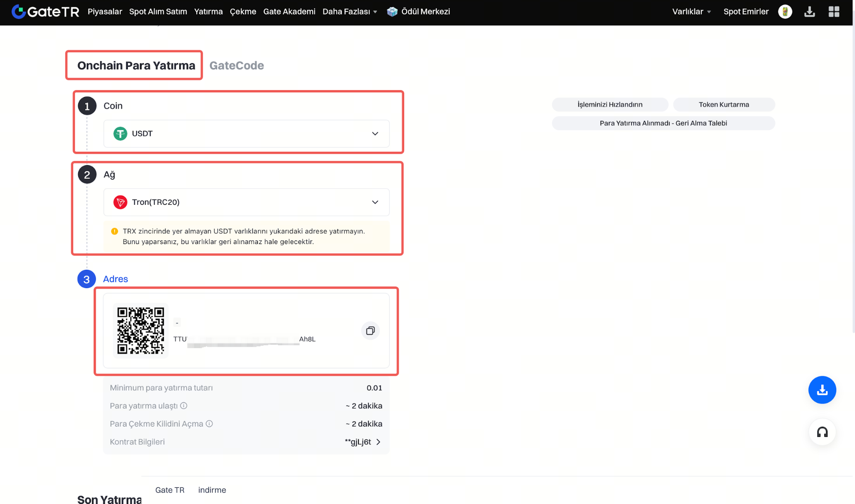Open Piyasalar in the navigation bar

pyautogui.click(x=105, y=12)
